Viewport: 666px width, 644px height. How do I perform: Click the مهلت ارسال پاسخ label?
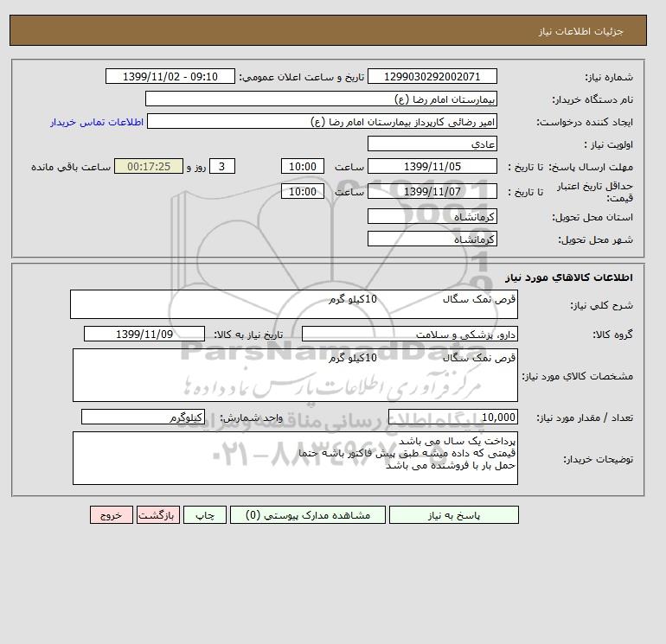pyautogui.click(x=591, y=167)
